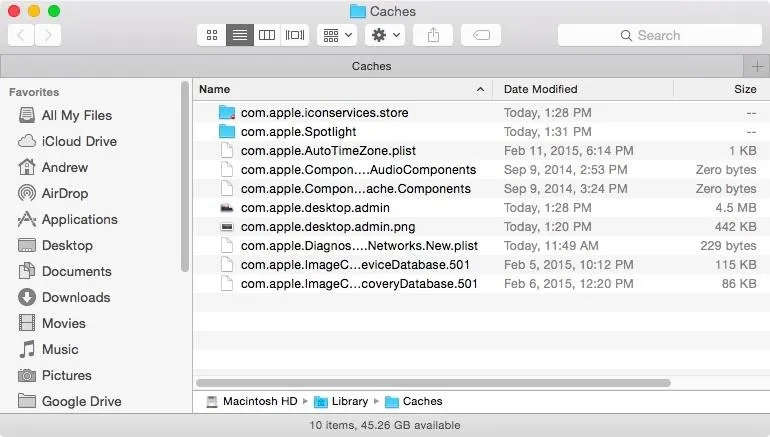
Task: Open the item arrangement dropdown
Action: click(x=337, y=35)
